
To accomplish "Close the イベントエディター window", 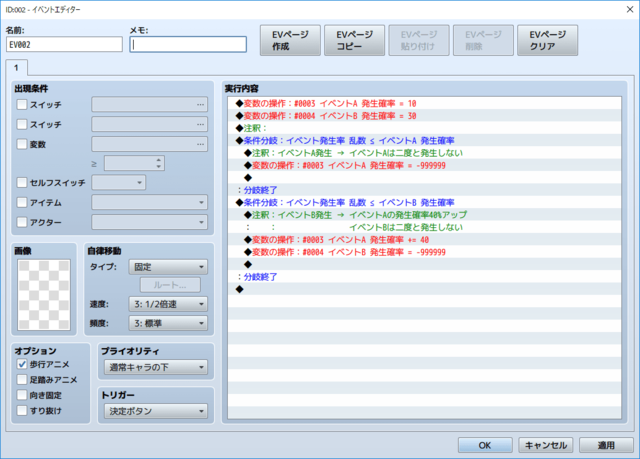I will 630,9.
